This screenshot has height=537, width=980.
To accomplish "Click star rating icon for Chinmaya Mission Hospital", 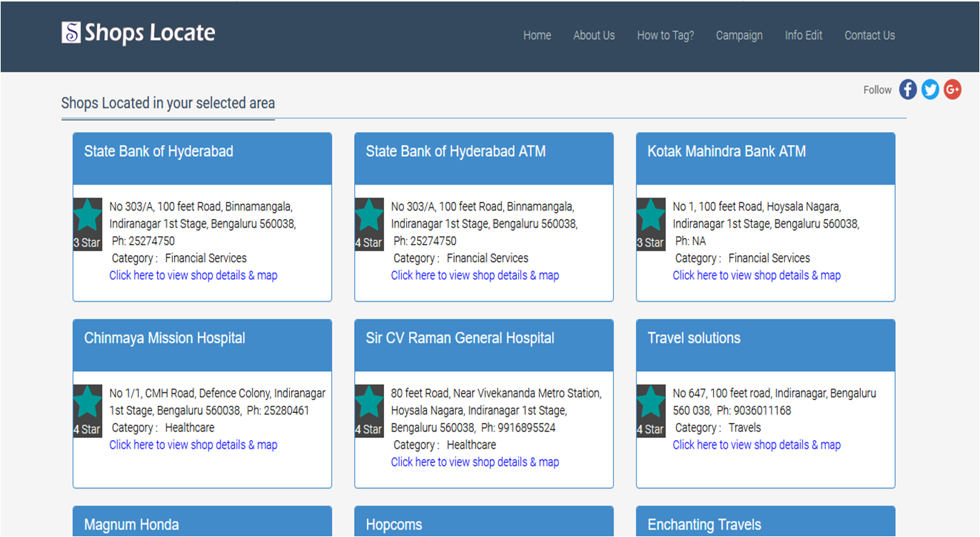I will (x=87, y=411).
